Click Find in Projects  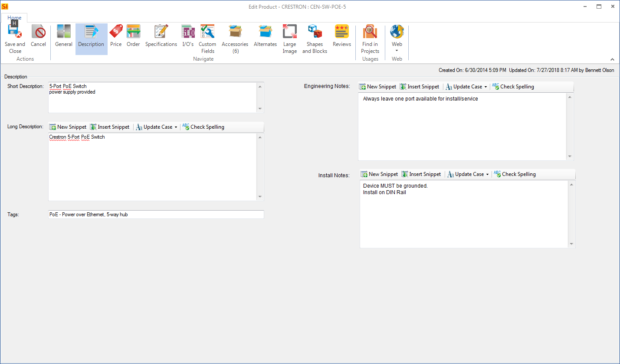click(370, 39)
